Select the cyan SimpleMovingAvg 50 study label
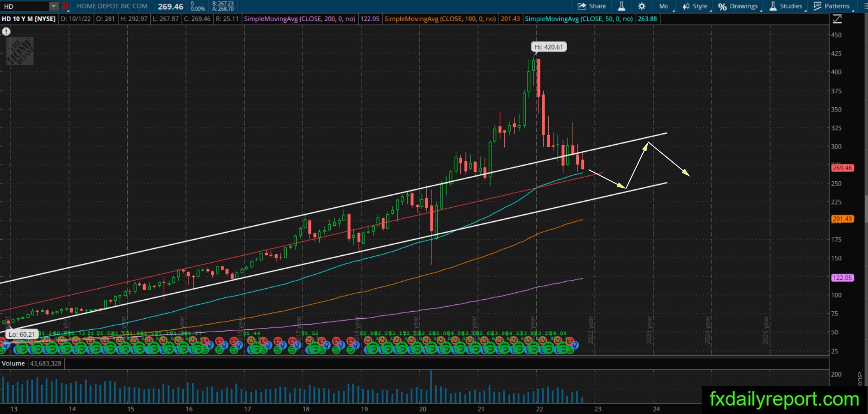The height and width of the screenshot is (414, 868). [x=579, y=19]
